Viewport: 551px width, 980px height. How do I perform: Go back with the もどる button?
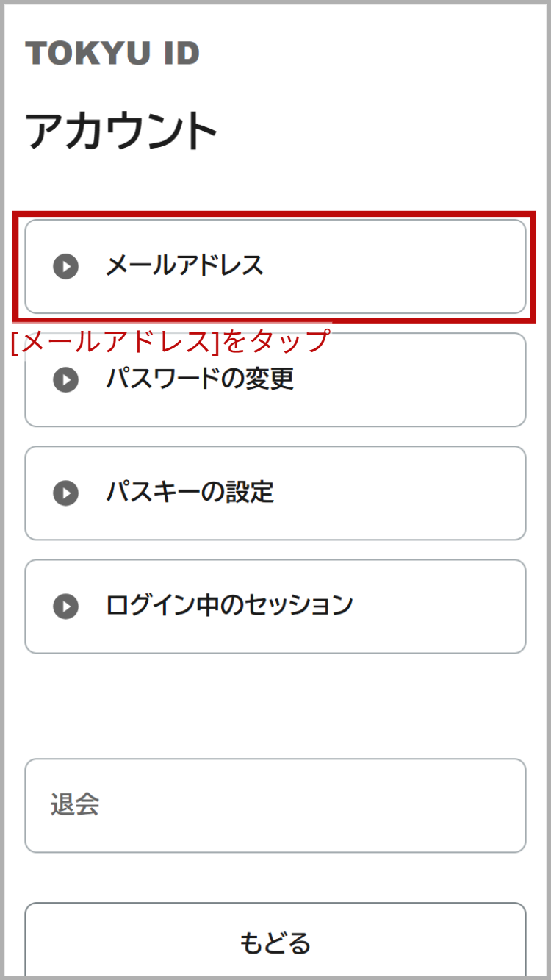click(x=275, y=940)
